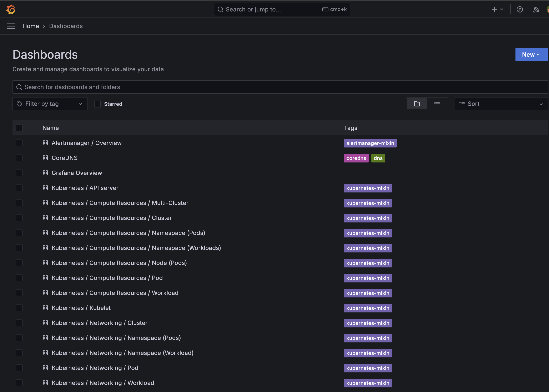Image resolution: width=549 pixels, height=392 pixels.
Task: Go to Home breadcrumb
Action: pos(31,26)
